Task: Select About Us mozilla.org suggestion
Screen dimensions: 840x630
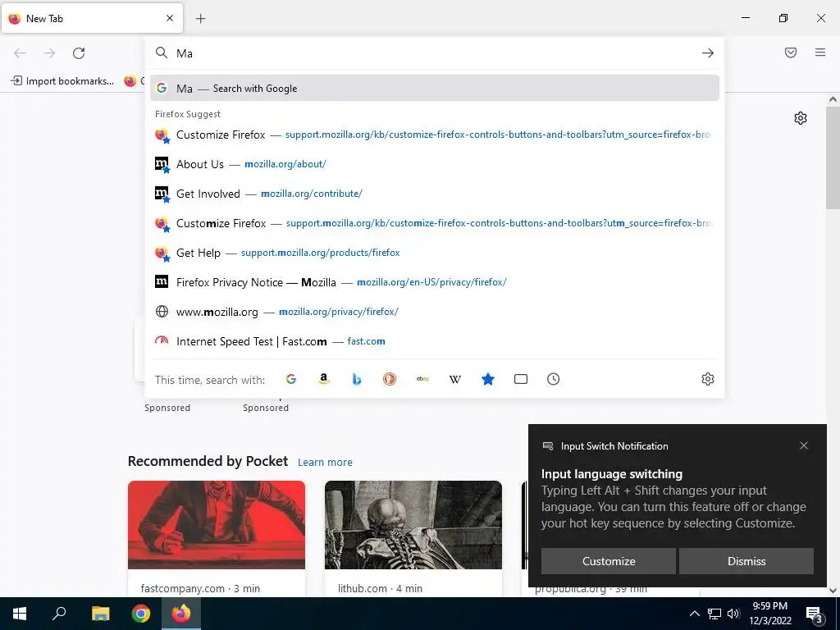Action: click(435, 164)
